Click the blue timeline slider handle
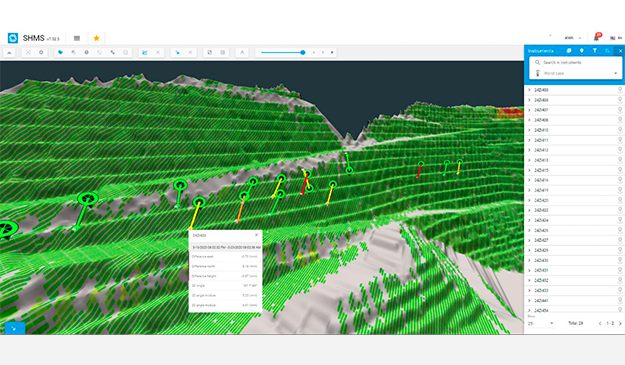625x365 pixels. [x=303, y=52]
